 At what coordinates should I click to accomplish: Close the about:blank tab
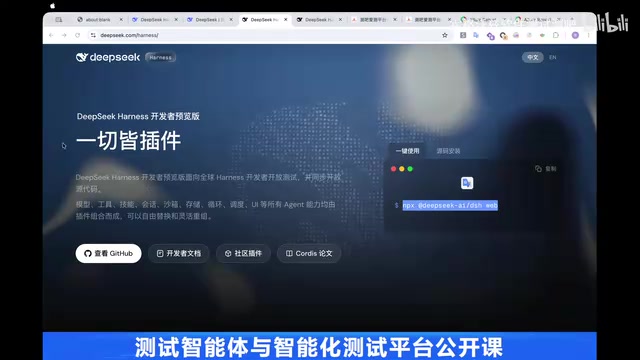coord(121,20)
